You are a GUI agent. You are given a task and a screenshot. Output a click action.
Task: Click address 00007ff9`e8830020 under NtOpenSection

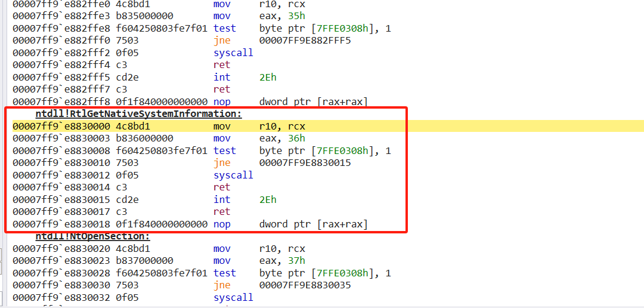tap(61, 249)
